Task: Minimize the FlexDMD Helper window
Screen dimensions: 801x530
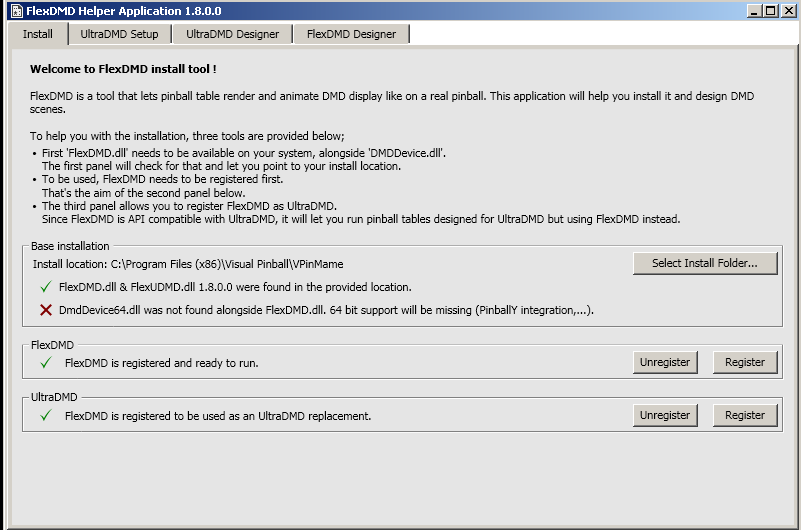Action: click(x=753, y=11)
